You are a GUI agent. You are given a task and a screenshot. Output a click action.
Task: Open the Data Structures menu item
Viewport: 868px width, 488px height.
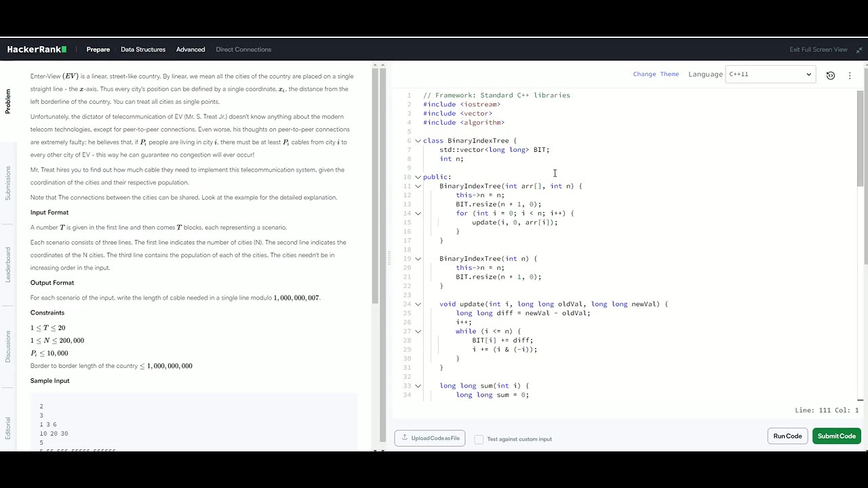(143, 49)
